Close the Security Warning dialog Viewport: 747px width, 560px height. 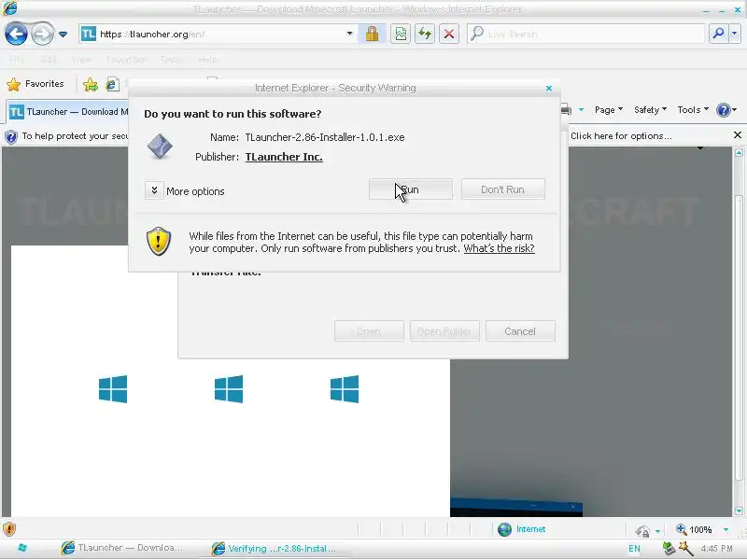(x=549, y=88)
